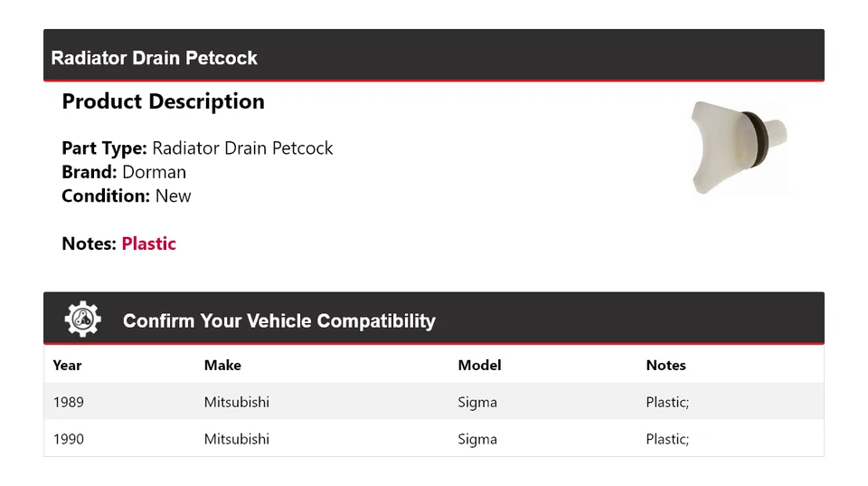Select the 1989 year cell
Image resolution: width=868 pixels, height=486 pixels.
[x=69, y=402]
